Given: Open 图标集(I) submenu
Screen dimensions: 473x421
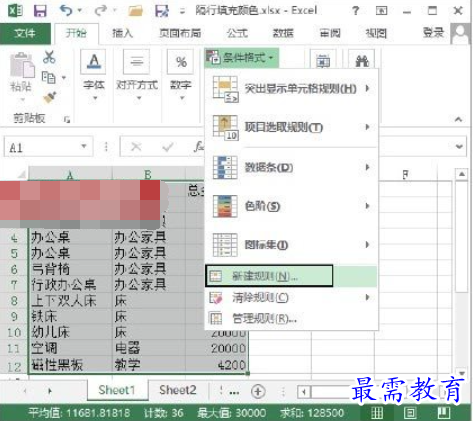Looking at the screenshot, I should pyautogui.click(x=291, y=245).
